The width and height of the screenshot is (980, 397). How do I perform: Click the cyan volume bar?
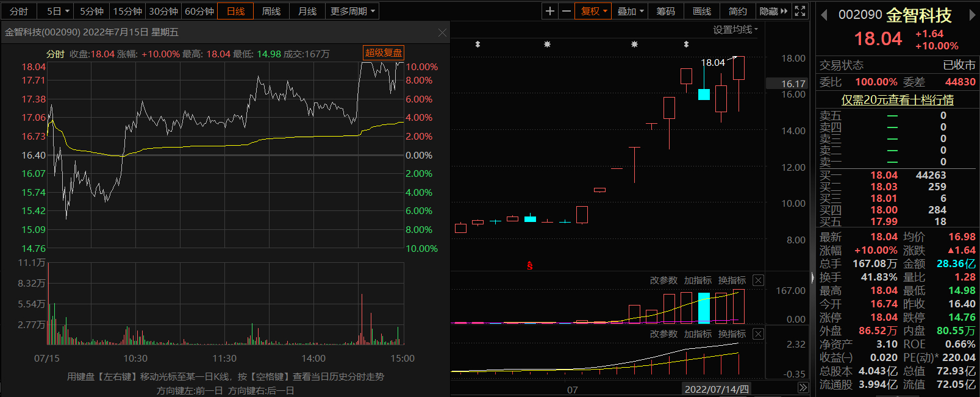click(x=704, y=308)
